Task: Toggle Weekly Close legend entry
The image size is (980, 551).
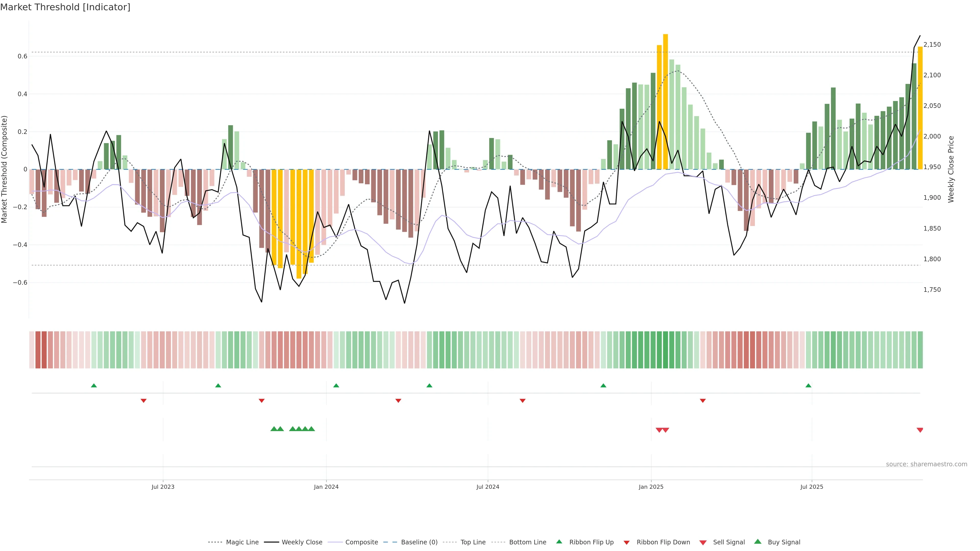Action: click(302, 542)
